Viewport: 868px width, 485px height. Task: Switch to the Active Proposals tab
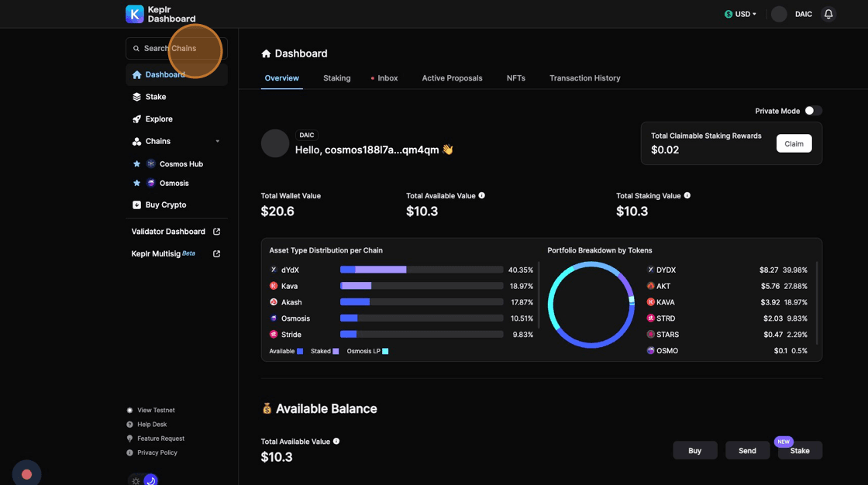coord(452,78)
